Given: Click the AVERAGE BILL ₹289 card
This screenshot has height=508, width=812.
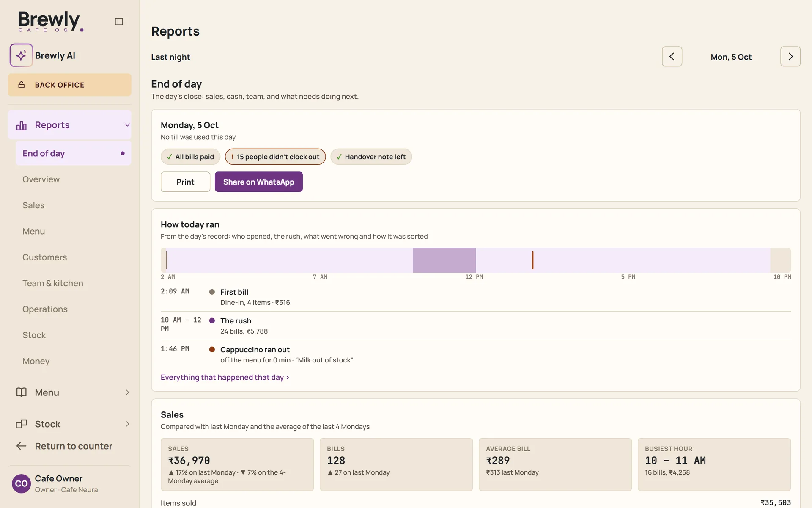Looking at the screenshot, I should pos(555,464).
